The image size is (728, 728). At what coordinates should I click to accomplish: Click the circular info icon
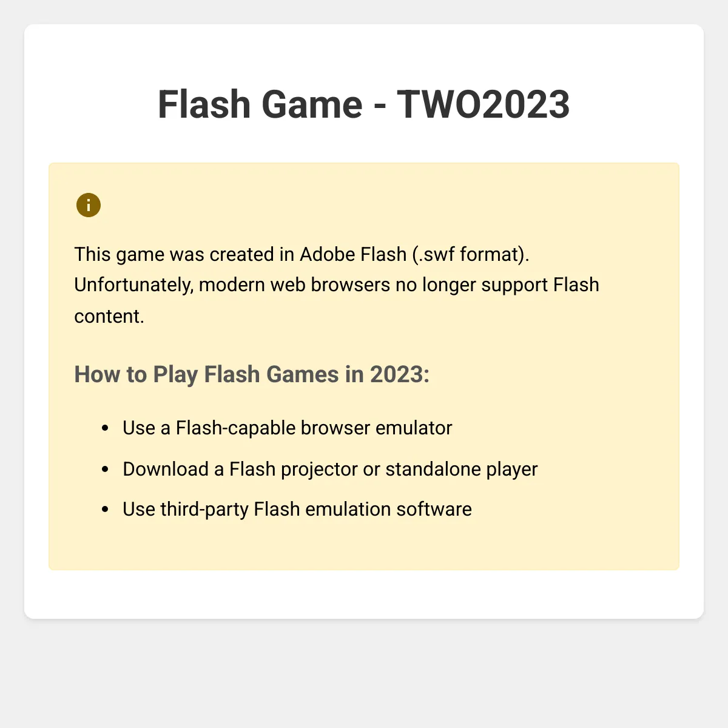click(x=89, y=206)
